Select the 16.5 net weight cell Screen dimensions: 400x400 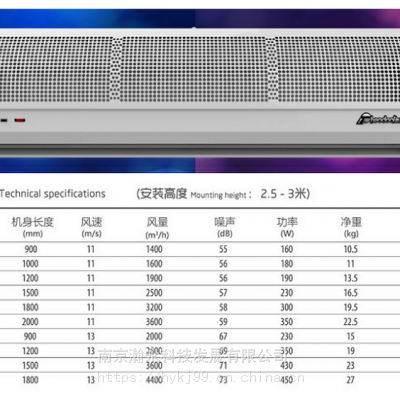[351, 293]
